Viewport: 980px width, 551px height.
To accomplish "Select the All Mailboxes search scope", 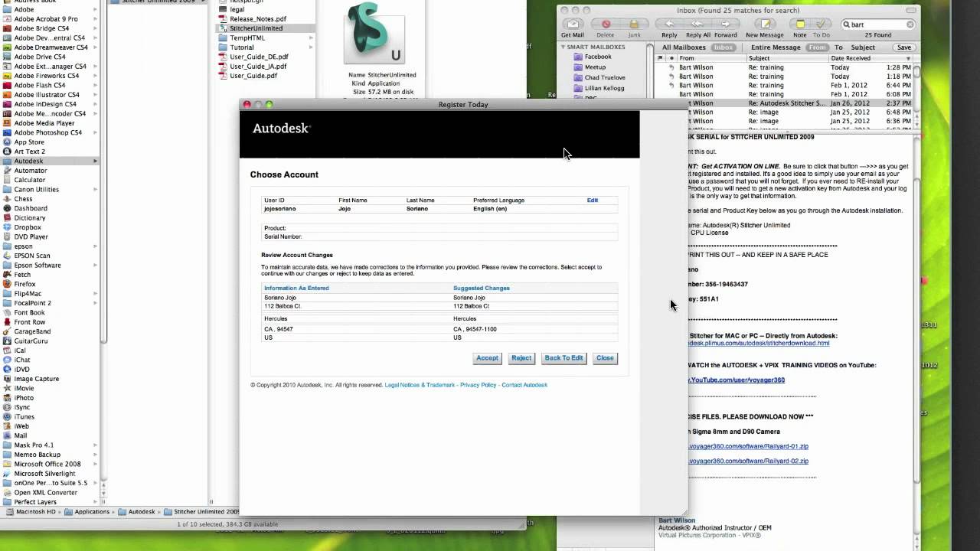I will (x=684, y=47).
